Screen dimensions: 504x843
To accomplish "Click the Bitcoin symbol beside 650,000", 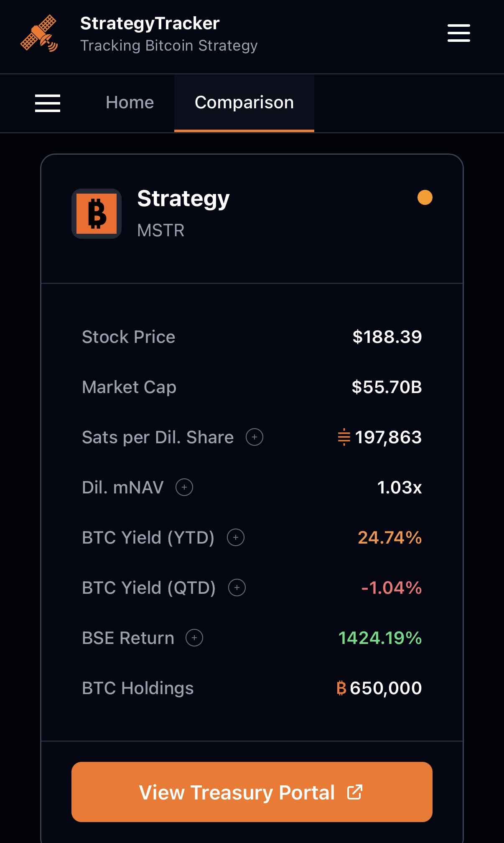I will pyautogui.click(x=341, y=688).
